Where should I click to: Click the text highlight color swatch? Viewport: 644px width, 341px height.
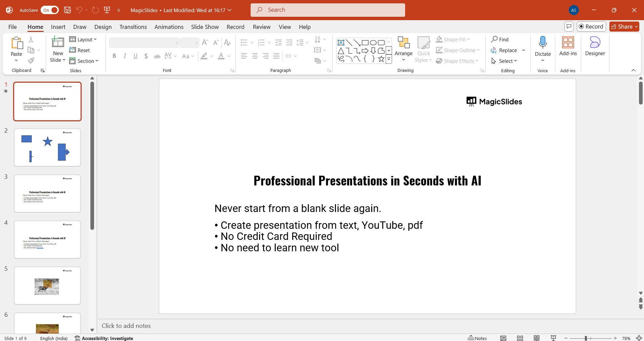click(204, 56)
